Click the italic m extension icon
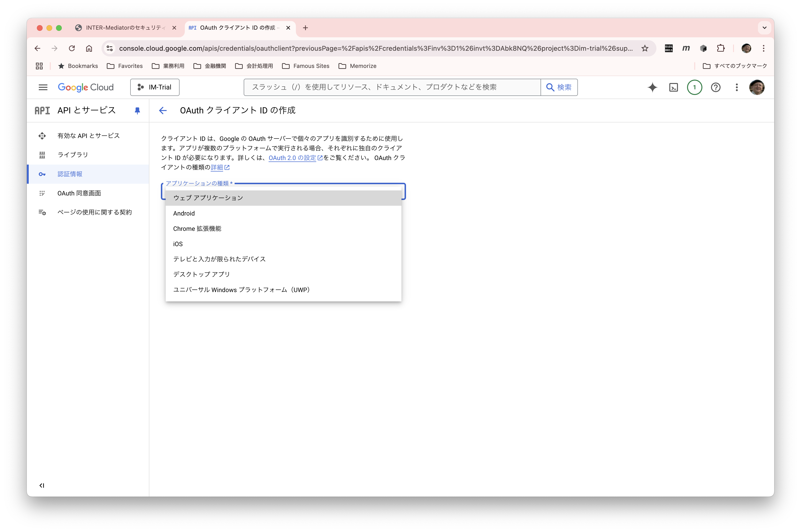 pyautogui.click(x=686, y=48)
